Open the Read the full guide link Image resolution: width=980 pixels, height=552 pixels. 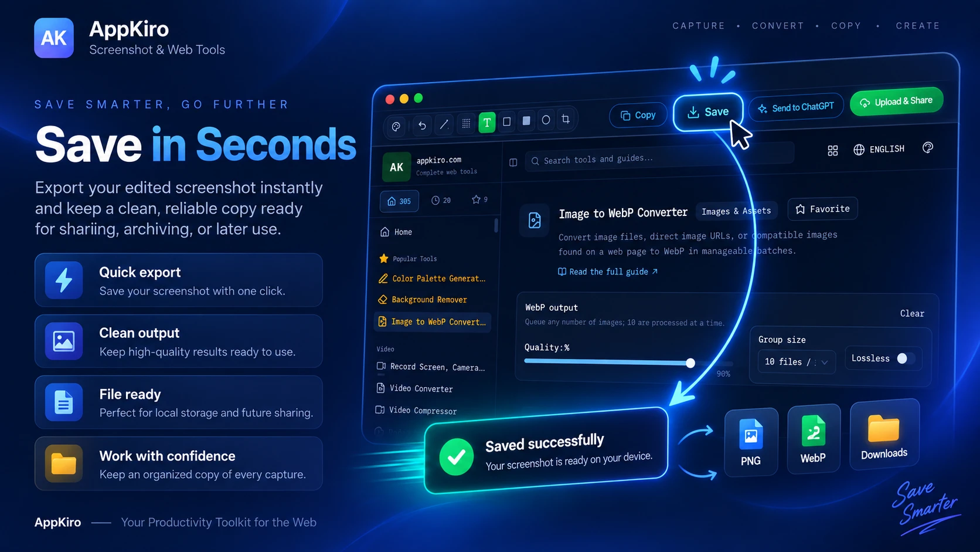tap(608, 272)
